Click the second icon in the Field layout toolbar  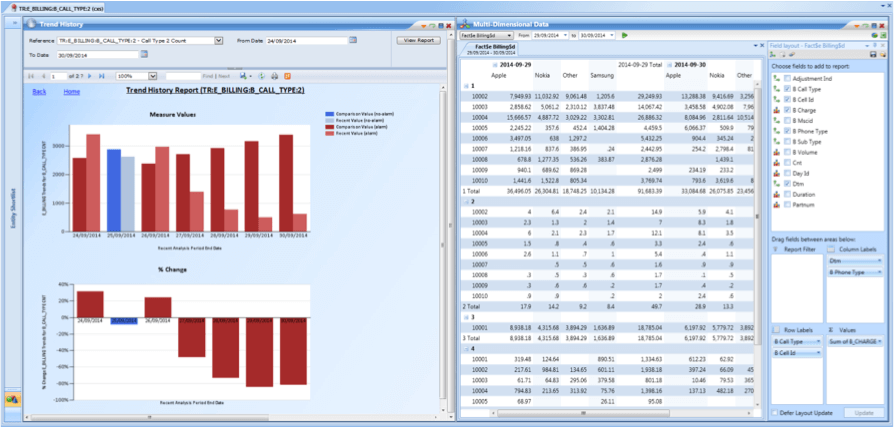coord(783,55)
